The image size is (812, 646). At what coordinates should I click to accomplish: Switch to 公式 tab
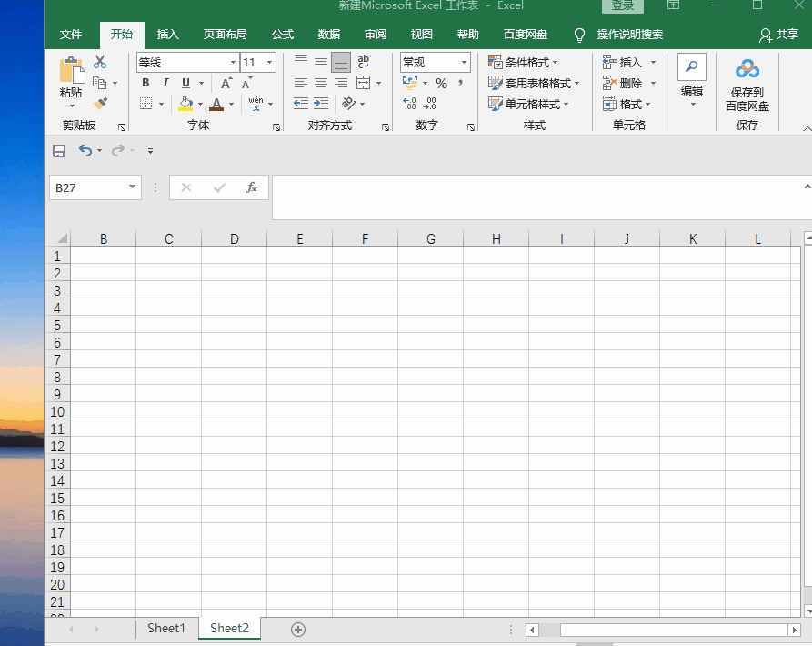tap(283, 35)
